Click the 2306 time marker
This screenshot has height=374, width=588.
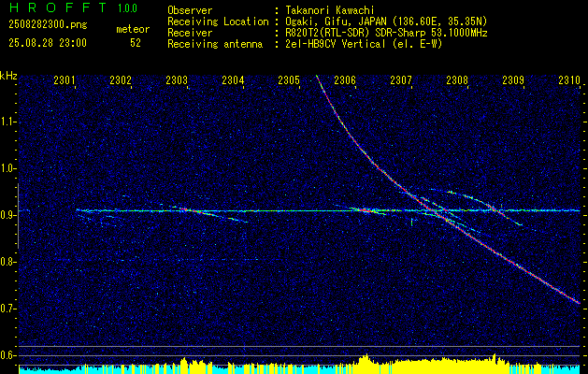(x=345, y=80)
